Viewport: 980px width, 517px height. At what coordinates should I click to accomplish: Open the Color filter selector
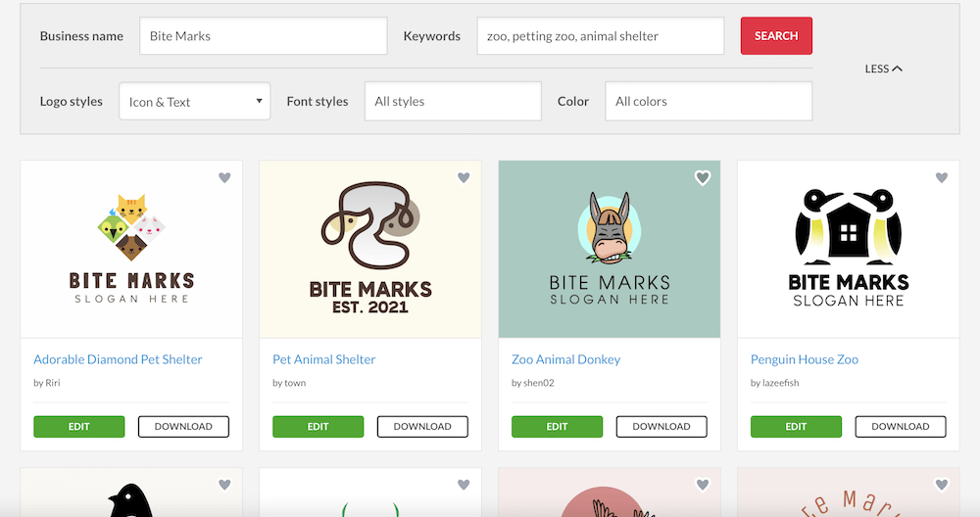pos(709,101)
